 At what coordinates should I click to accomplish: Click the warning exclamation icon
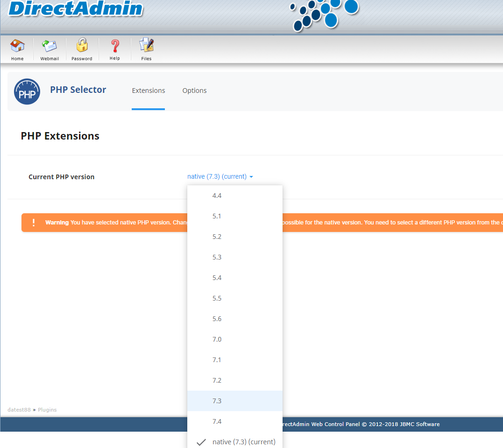33,223
